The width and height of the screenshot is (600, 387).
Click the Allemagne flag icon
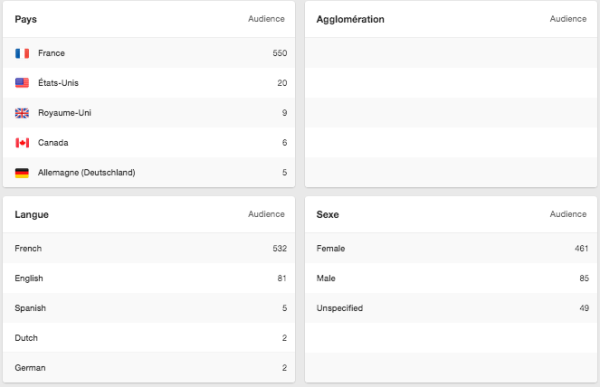22,173
